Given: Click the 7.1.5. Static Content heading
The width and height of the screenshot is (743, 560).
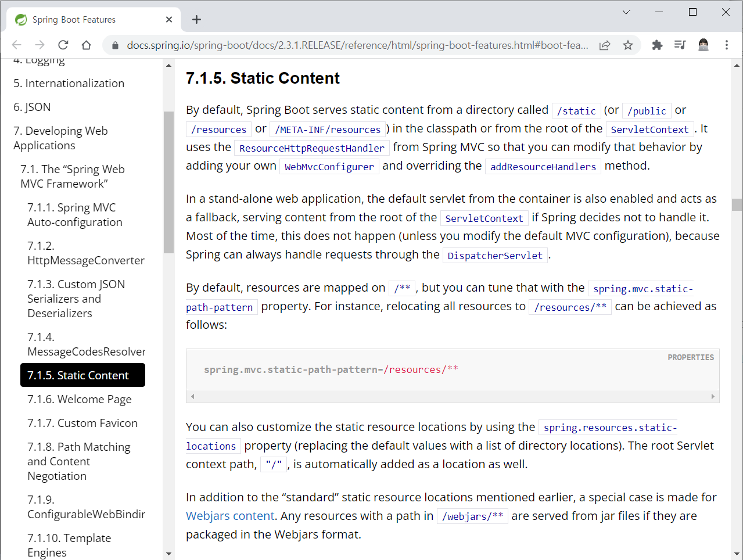Looking at the screenshot, I should pyautogui.click(x=263, y=78).
